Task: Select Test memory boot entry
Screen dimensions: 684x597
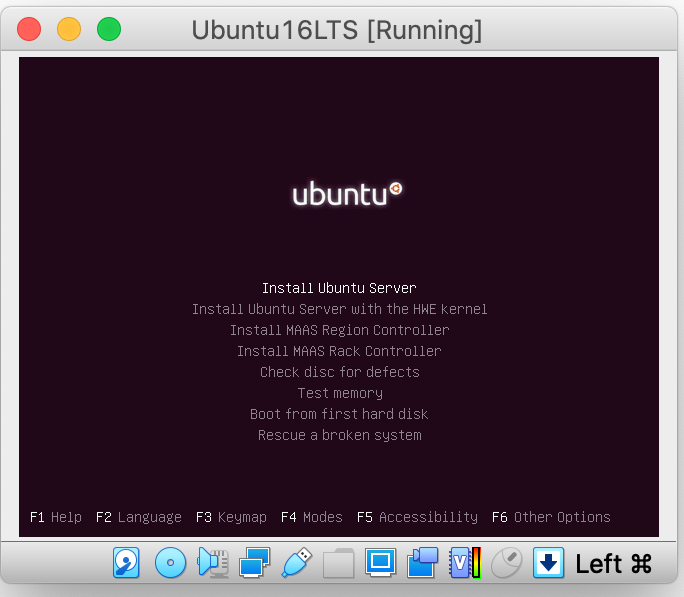Action: click(339, 393)
